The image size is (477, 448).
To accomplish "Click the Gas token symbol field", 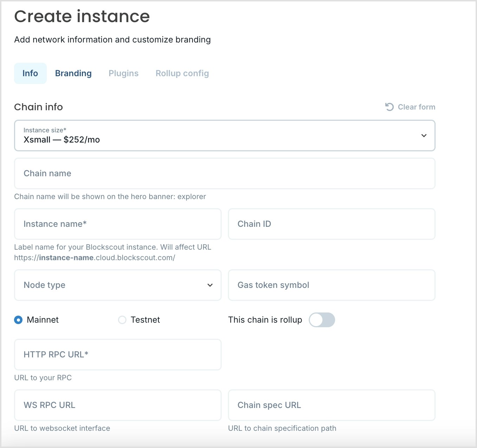I will coord(332,285).
